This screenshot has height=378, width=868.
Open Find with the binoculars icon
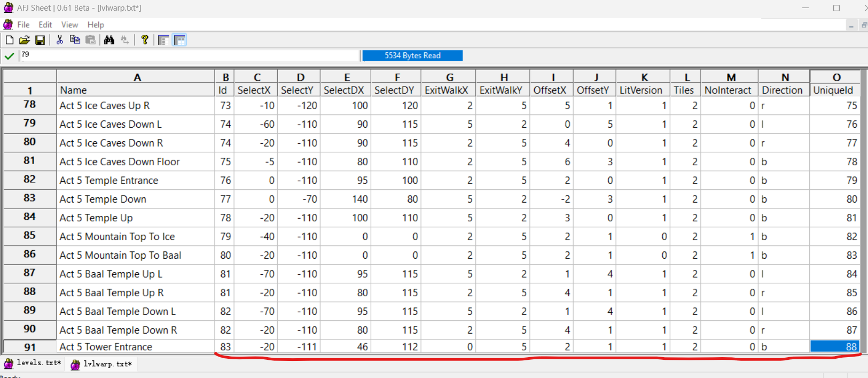click(109, 40)
